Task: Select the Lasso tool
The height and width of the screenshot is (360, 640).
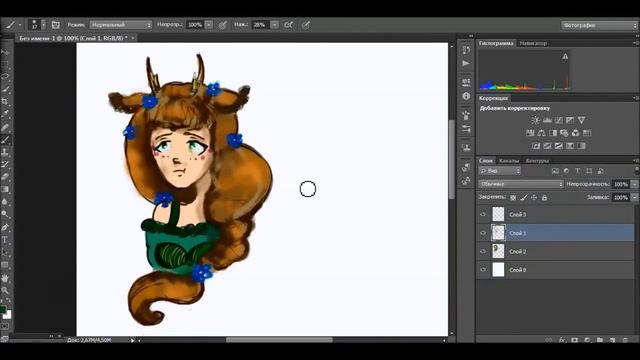Action: coord(5,77)
